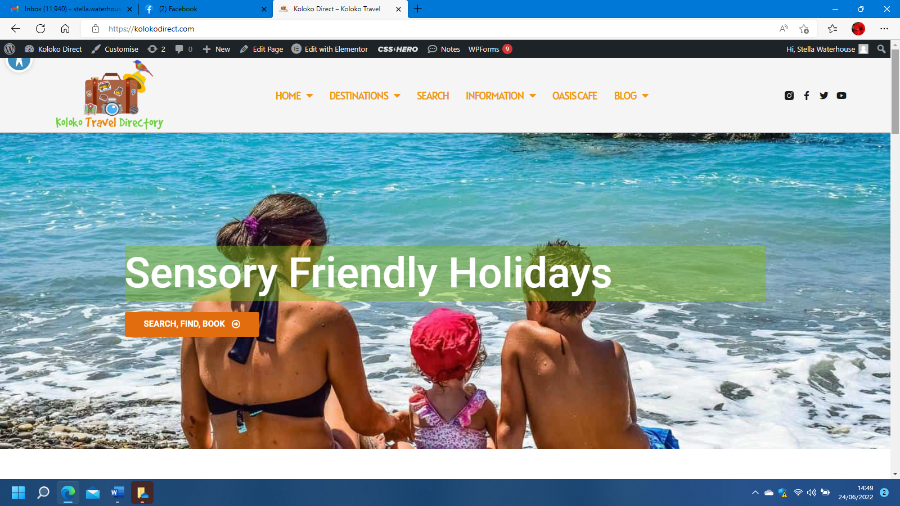Click the SEARCH, FIND, BOOK button

pos(192,324)
